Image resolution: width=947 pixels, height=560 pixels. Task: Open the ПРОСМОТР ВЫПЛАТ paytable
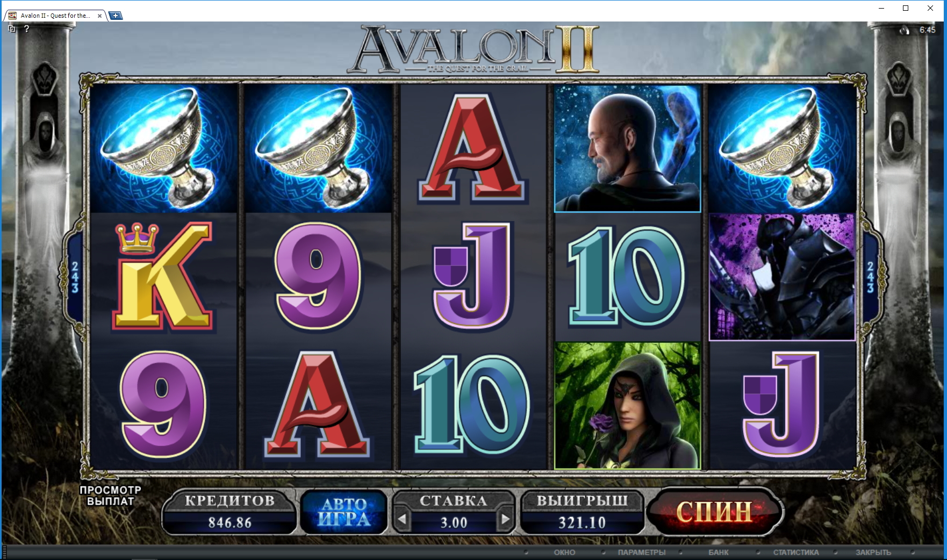[x=110, y=496]
